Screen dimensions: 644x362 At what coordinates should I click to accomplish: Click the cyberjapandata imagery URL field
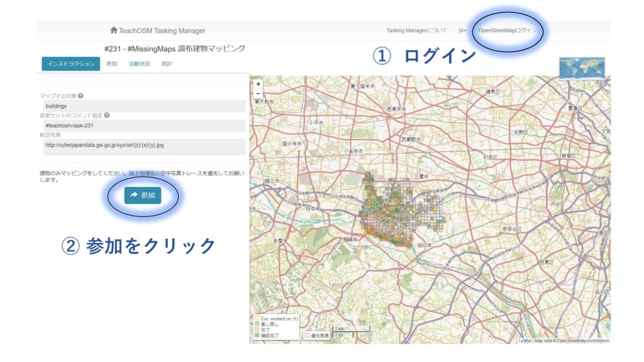click(x=144, y=147)
